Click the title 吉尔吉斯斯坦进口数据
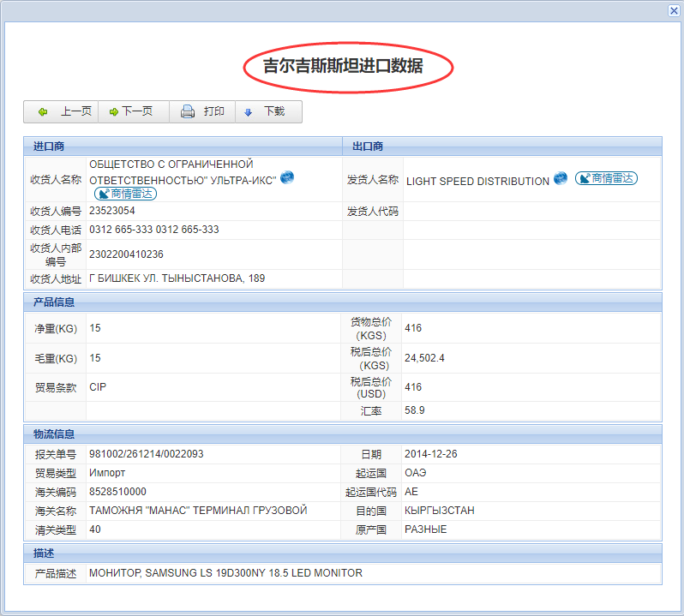Image resolution: width=684 pixels, height=616 pixels. (343, 66)
